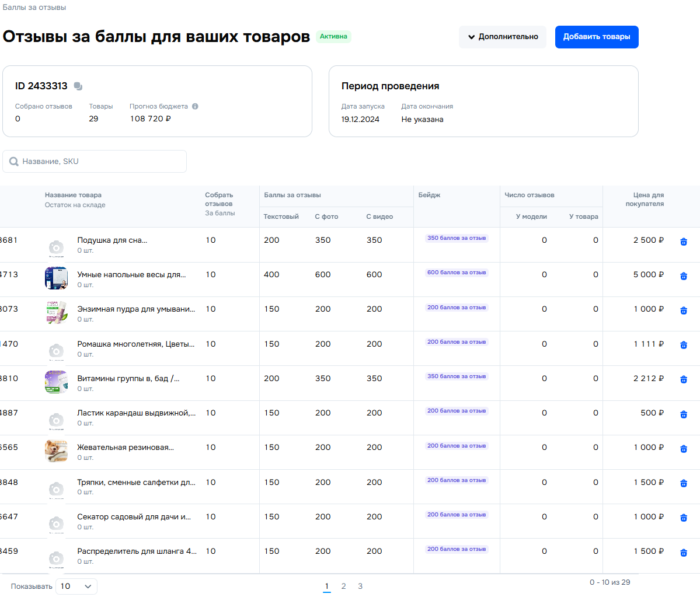700x597 pixels.
Task: Open Секатор садовый product name
Action: 134,516
